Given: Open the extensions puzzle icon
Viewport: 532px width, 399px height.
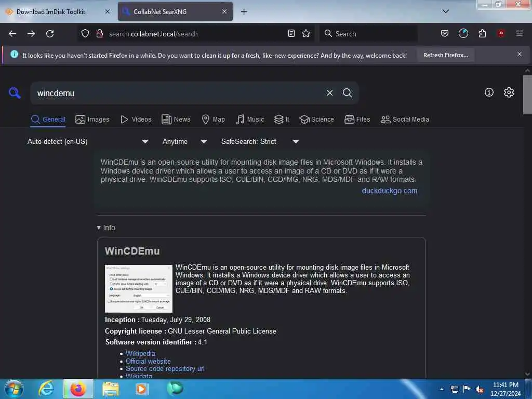Looking at the screenshot, I should point(482,33).
